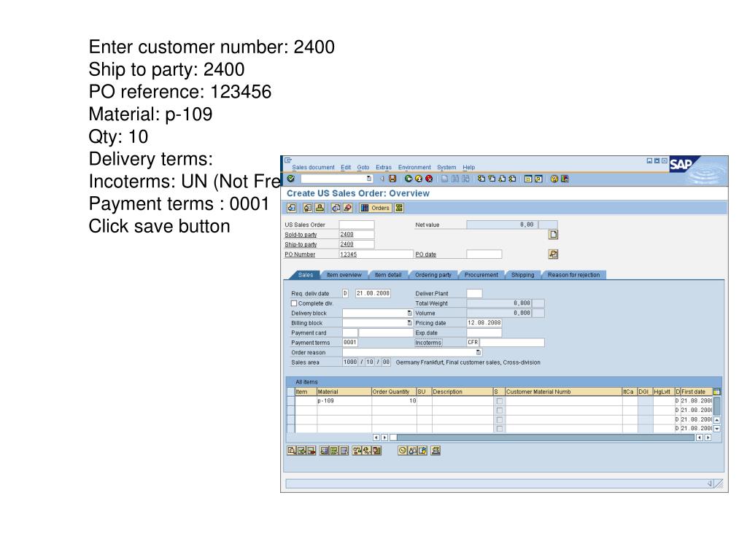Click the Material cell containing p-109

344,401
